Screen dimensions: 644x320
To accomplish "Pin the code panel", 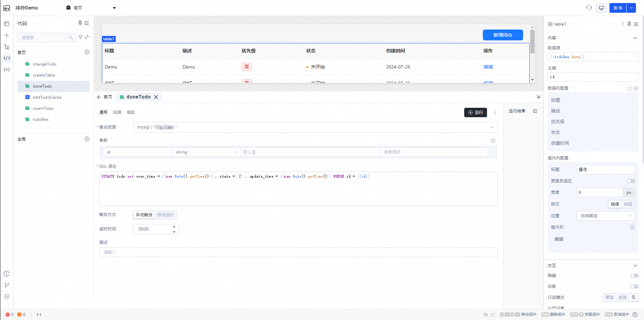I will [80, 23].
